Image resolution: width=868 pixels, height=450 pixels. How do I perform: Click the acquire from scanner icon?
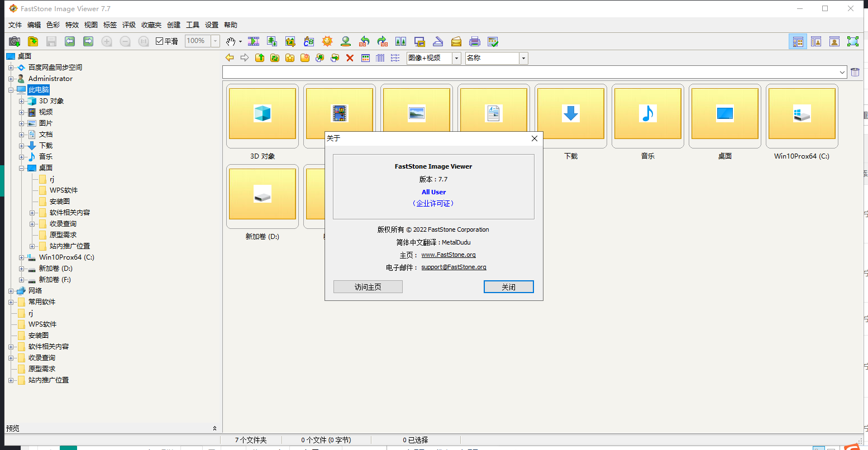(x=438, y=41)
